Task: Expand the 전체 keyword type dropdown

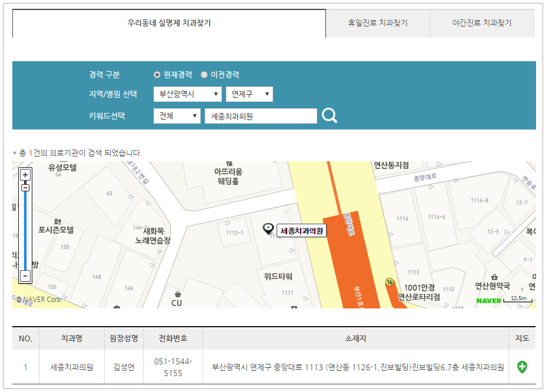Action: point(177,116)
